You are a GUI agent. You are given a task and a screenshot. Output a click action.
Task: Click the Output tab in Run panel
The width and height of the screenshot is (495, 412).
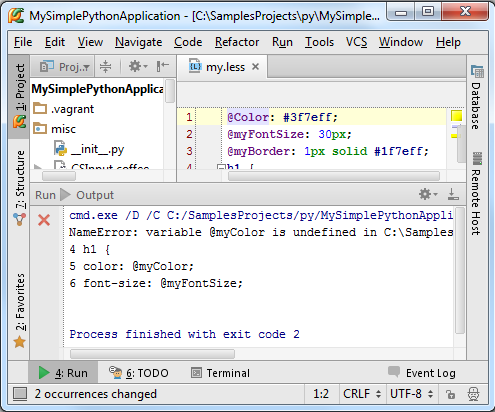click(x=95, y=195)
